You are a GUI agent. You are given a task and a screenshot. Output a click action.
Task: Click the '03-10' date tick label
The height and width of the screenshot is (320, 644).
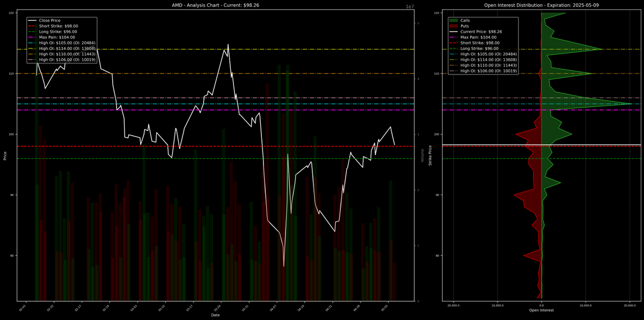162,308
